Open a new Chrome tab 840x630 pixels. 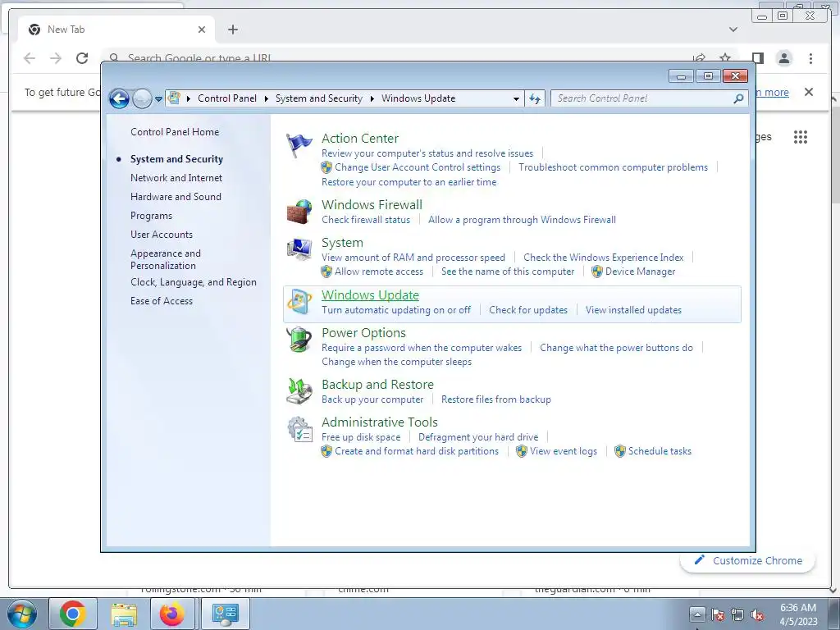pyautogui.click(x=232, y=30)
